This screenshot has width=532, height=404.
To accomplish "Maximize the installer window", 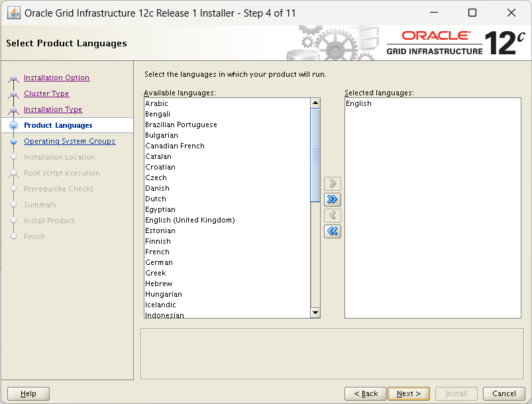I will tap(472, 13).
